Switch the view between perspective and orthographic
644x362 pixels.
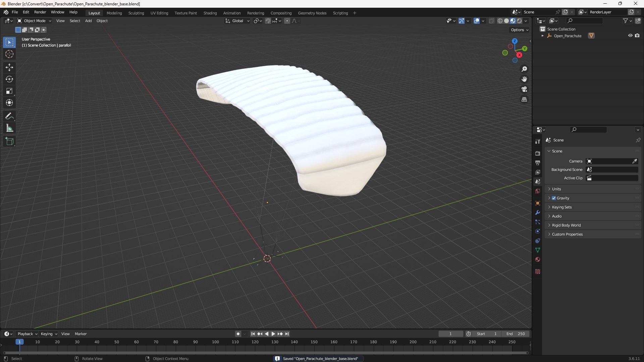tap(524, 100)
